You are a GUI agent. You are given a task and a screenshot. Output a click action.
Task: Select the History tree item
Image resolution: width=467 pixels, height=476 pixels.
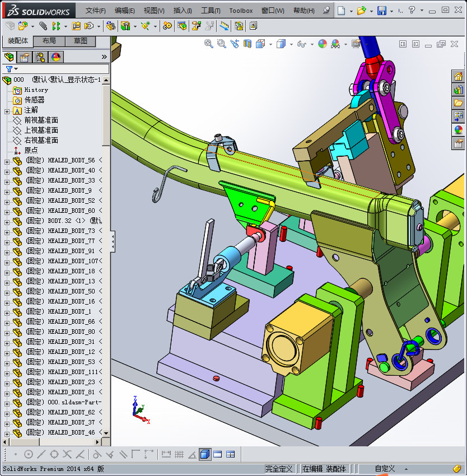36,90
